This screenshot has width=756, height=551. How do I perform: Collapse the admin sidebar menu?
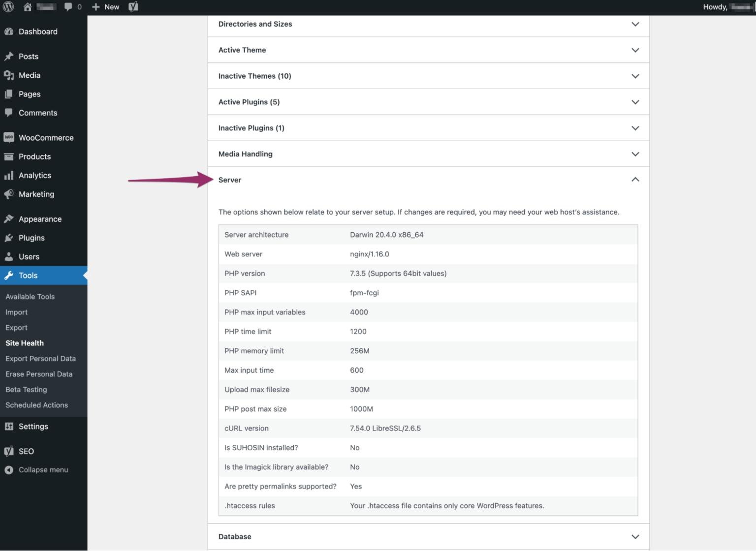pos(36,470)
